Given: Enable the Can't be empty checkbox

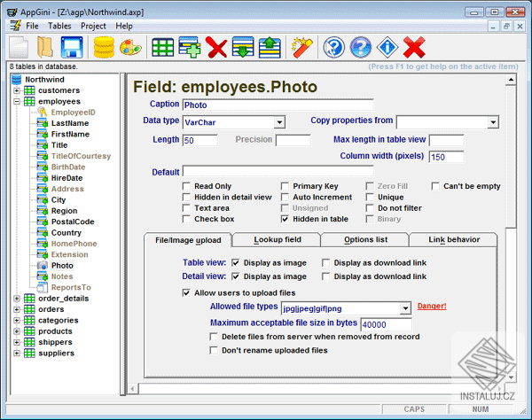Looking at the screenshot, I should coord(435,186).
